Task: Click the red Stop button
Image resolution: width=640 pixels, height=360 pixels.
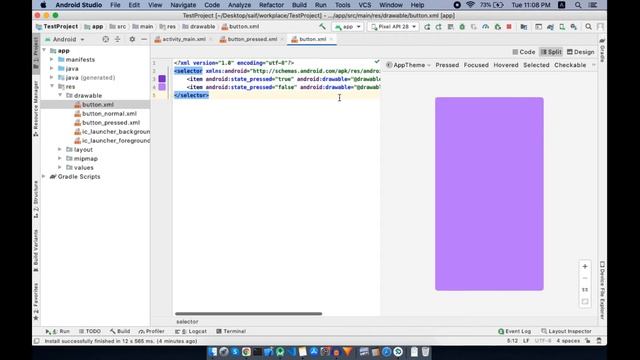Action: [509, 27]
